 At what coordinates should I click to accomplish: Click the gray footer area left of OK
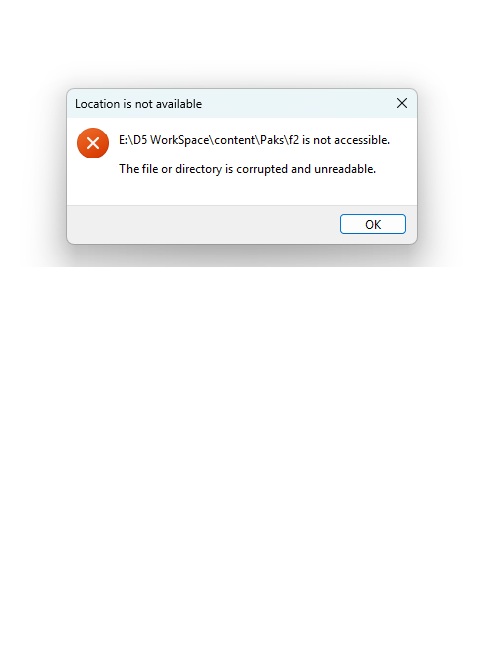click(x=203, y=224)
